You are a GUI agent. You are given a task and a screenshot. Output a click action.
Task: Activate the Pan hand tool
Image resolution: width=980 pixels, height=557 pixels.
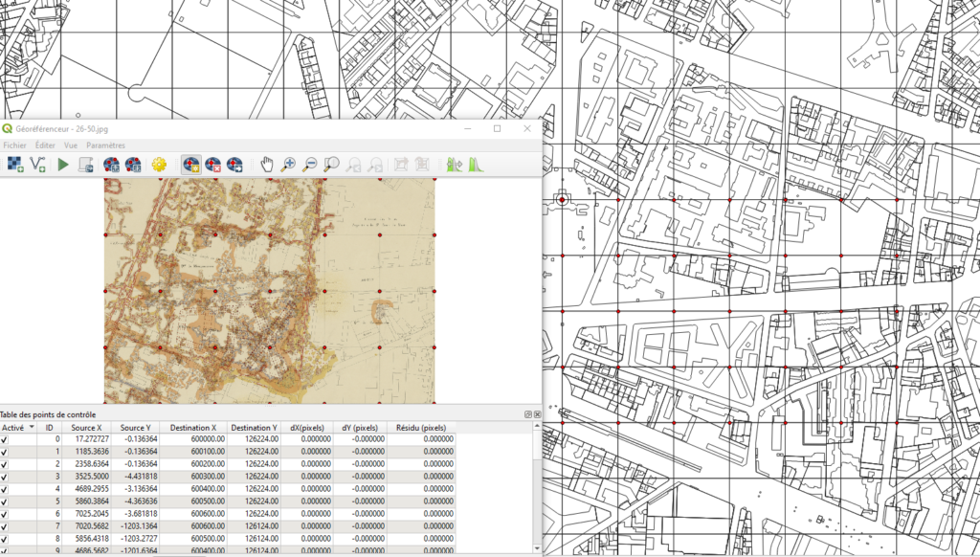[267, 165]
